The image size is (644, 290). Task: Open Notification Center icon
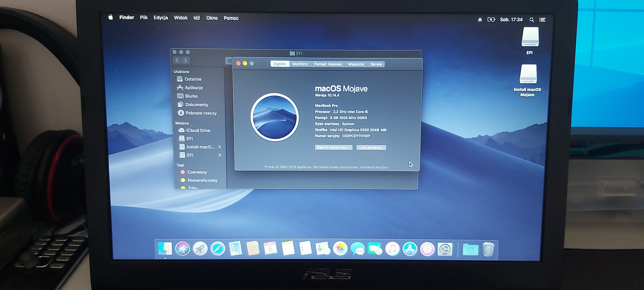pyautogui.click(x=542, y=20)
